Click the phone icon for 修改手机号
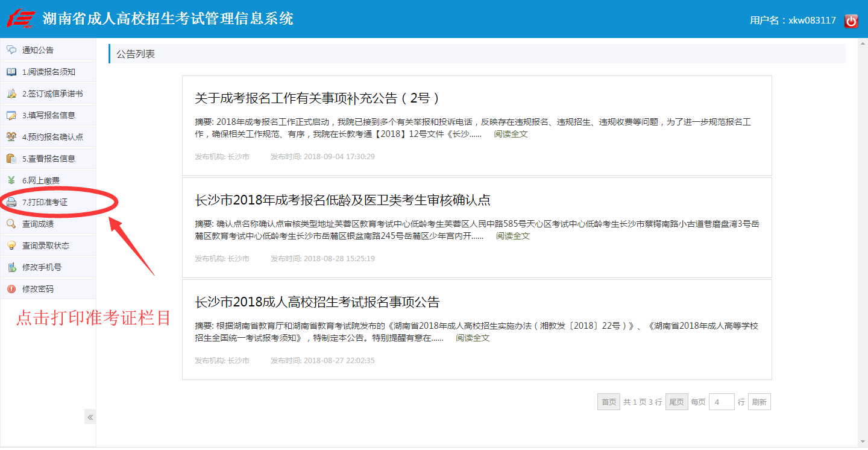Screen dimensions: 868x450 point(11,267)
